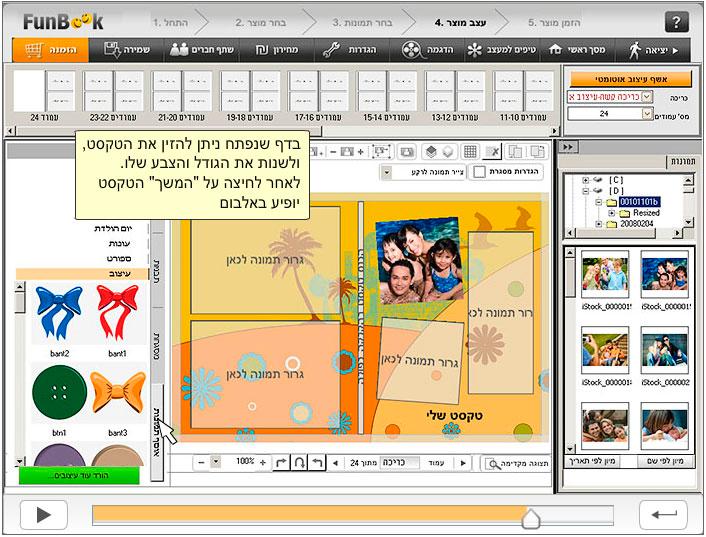Open the cover type (כריכה) dropdown
This screenshot has width=706, height=537.
(647, 97)
